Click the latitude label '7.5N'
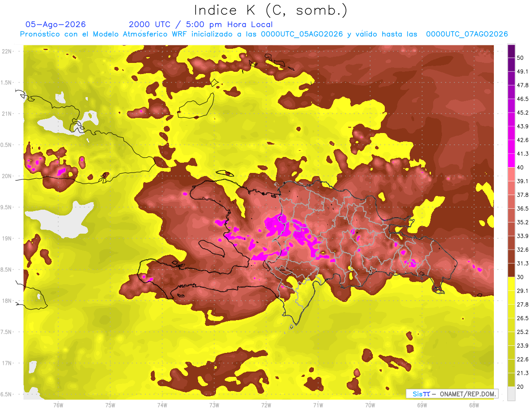This screenshot has width=532, height=411. pyautogui.click(x=7, y=332)
